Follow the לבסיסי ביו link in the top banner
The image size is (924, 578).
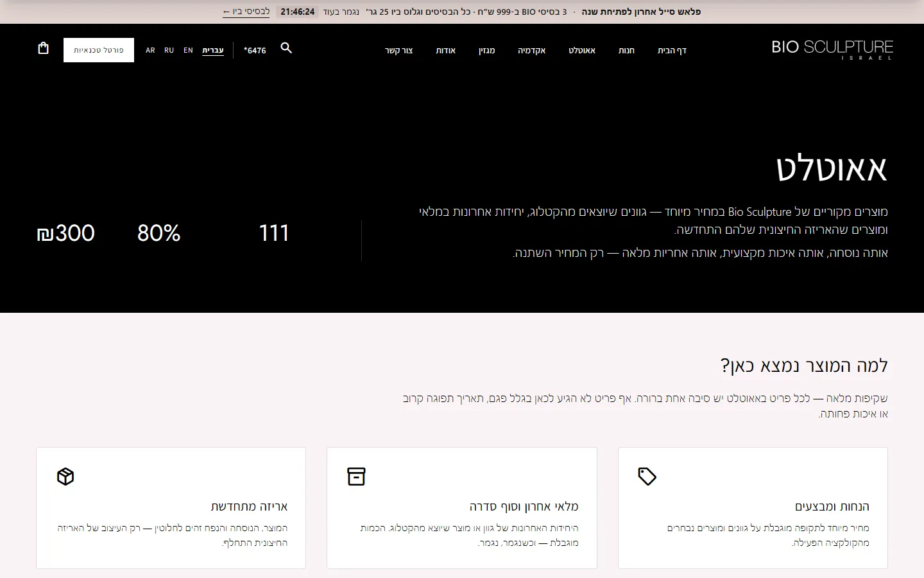(x=246, y=12)
